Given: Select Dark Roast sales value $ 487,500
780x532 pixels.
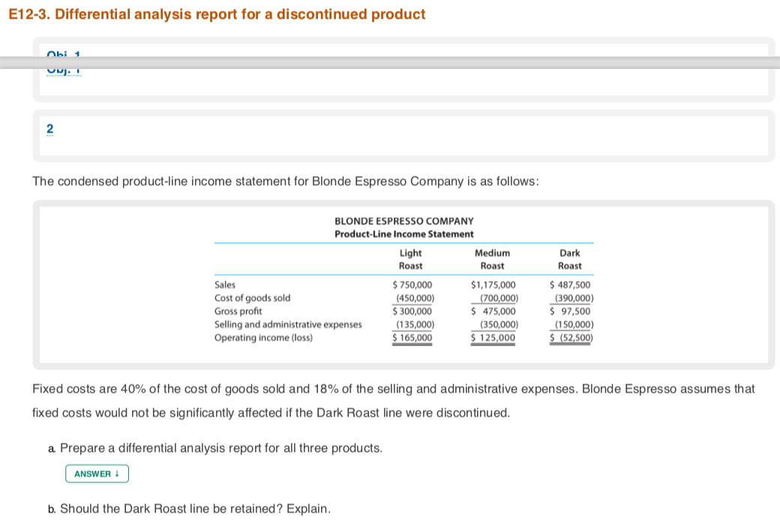Looking at the screenshot, I should point(570,285).
